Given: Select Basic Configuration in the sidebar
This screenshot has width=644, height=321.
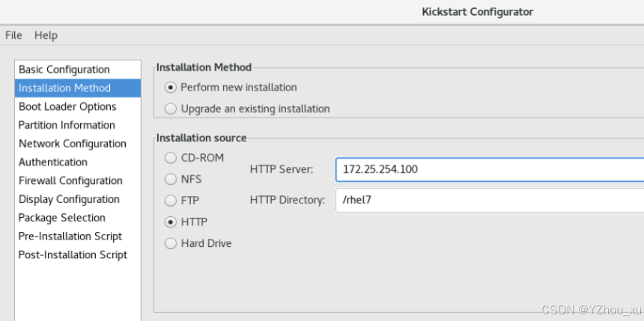Looking at the screenshot, I should tap(64, 70).
